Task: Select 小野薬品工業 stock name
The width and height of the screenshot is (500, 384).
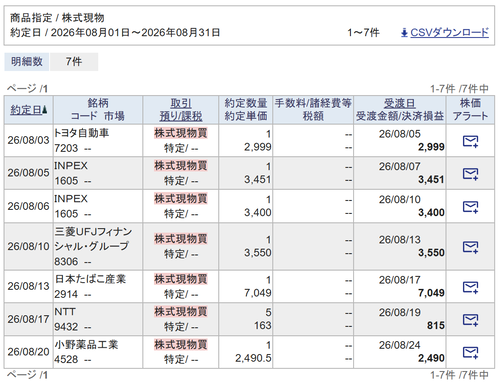Action: 86,344
